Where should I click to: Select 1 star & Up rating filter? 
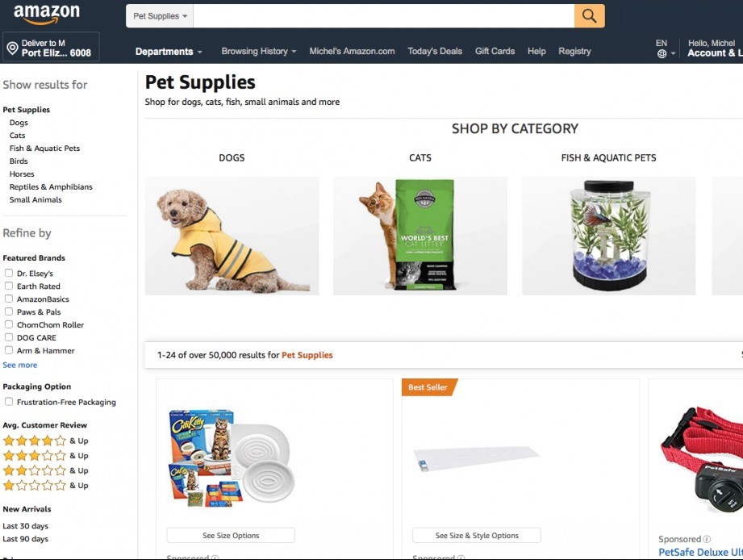45,485
